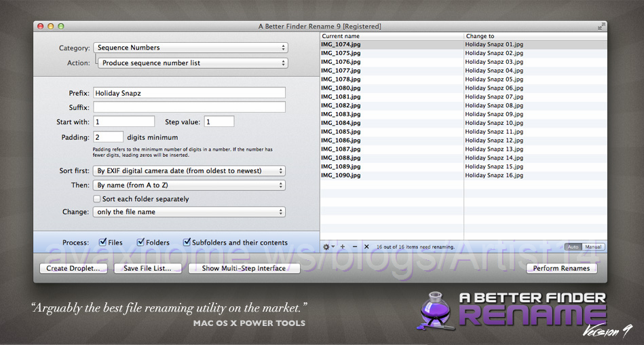
Task: Click Perform Renames button
Action: (561, 268)
